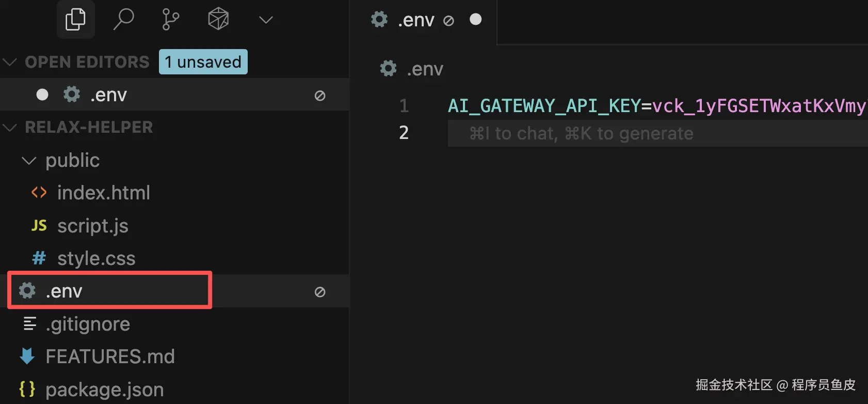868x404 pixels.
Task: Open index.html in the file tree
Action: pyautogui.click(x=103, y=193)
